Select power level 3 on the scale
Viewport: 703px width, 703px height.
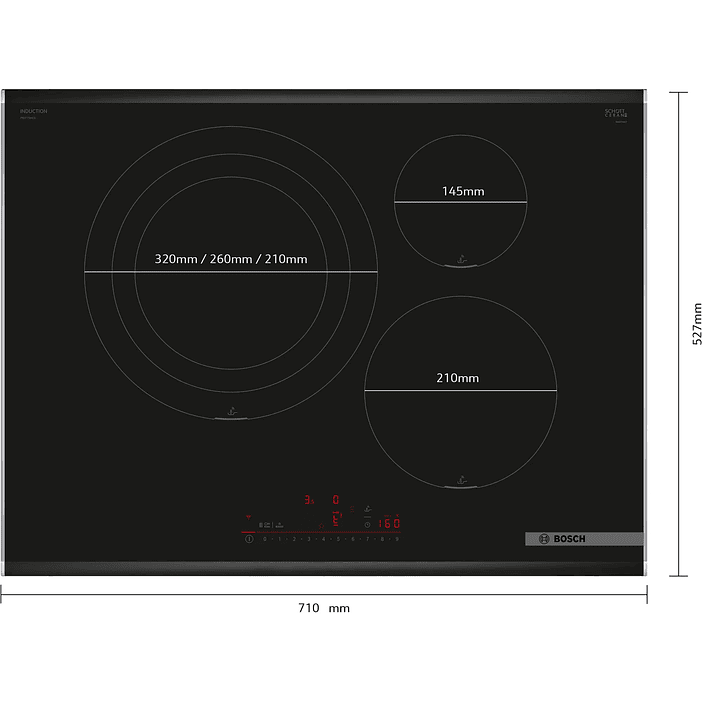click(x=309, y=539)
